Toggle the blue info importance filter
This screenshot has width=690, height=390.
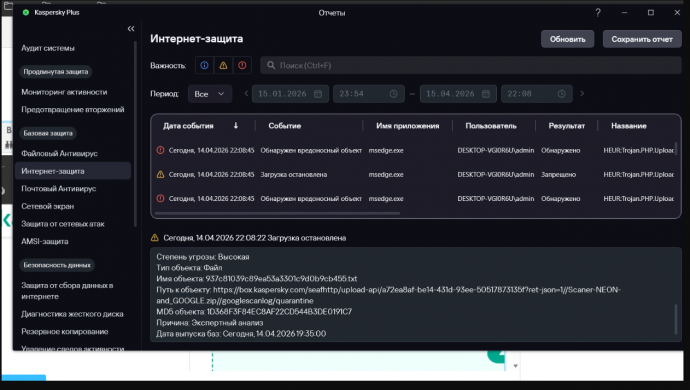pyautogui.click(x=204, y=65)
